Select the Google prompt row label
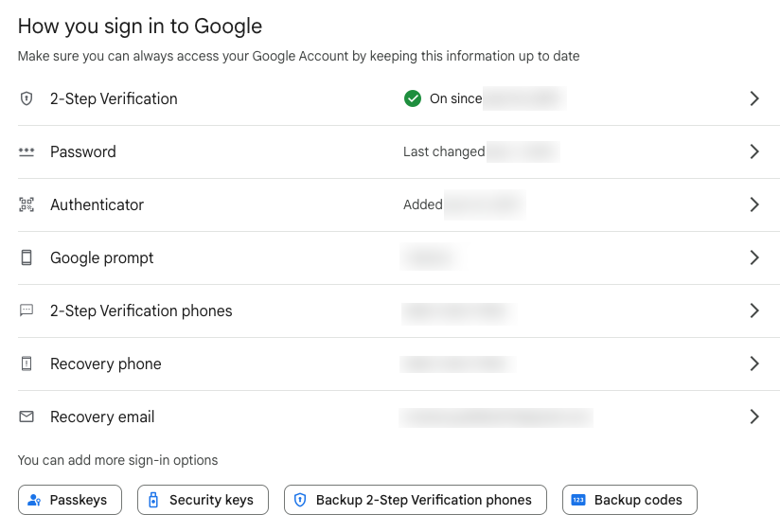Screen dimensions: 780x532 (102, 257)
